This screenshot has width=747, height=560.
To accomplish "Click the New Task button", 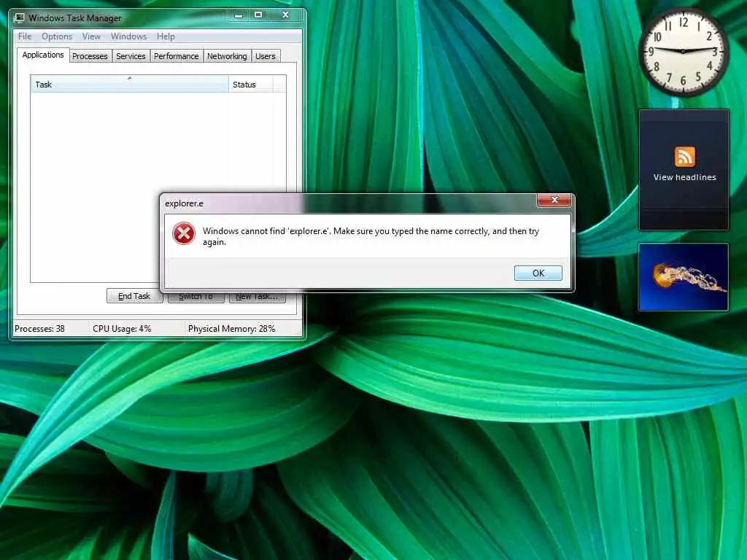I will click(257, 296).
